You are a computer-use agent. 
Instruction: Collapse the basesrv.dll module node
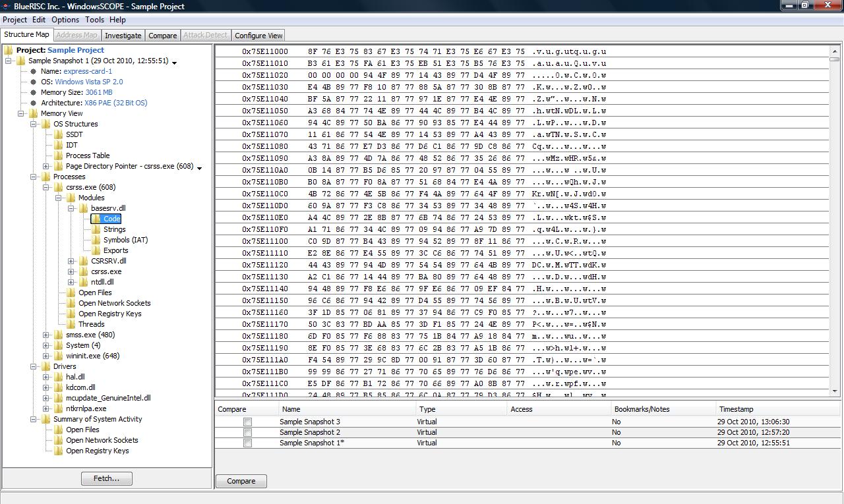coord(71,208)
